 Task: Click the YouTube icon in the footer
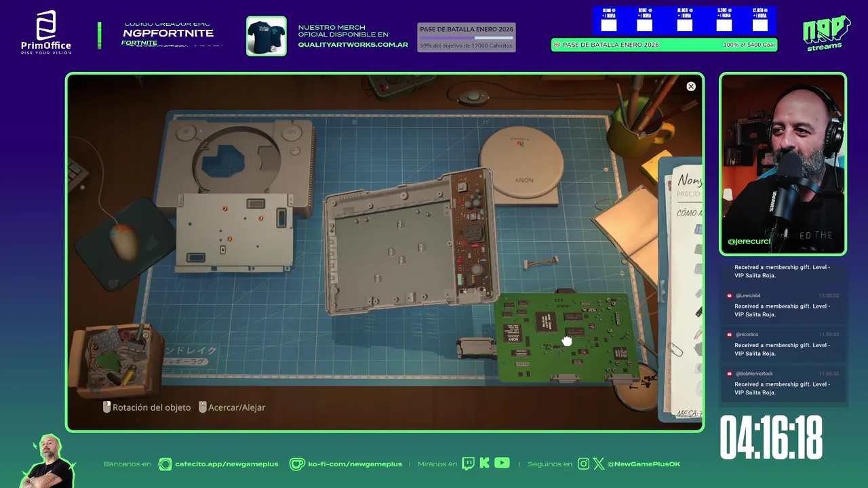coord(502,464)
